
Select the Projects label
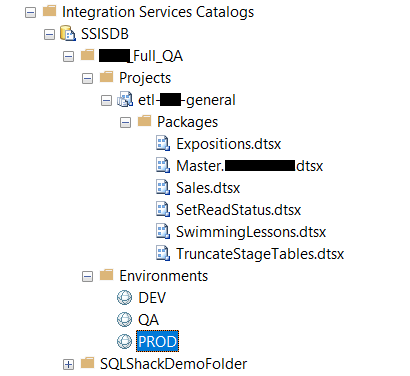click(145, 78)
